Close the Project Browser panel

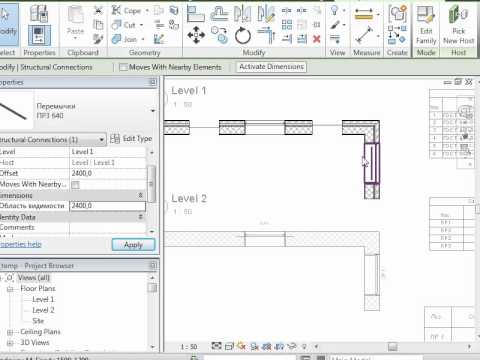[153, 266]
